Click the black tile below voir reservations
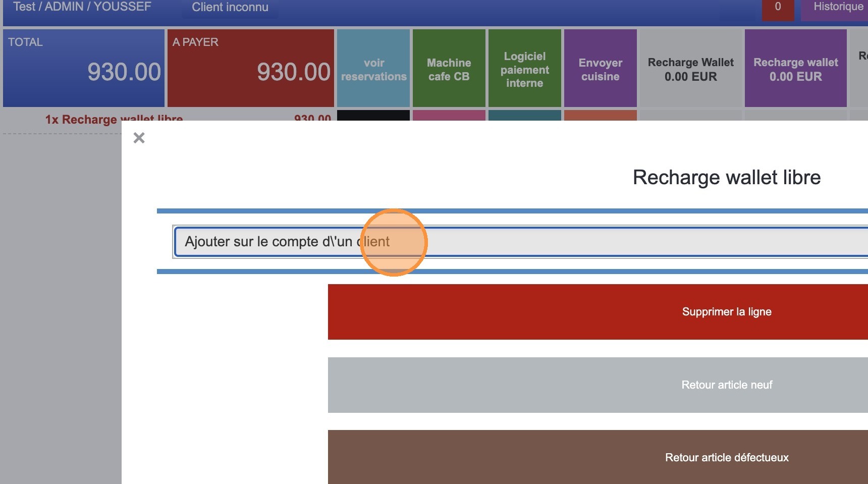Screen dimensions: 868x484 point(373,115)
